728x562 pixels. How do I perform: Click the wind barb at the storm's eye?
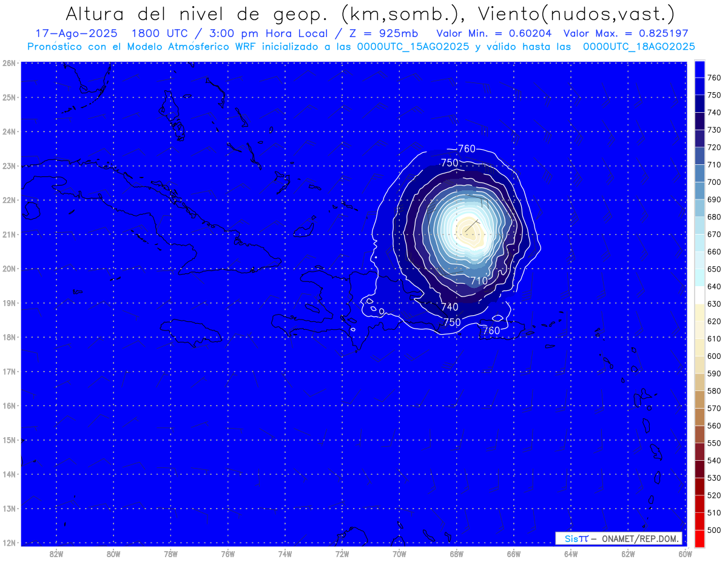pyautogui.click(x=473, y=226)
